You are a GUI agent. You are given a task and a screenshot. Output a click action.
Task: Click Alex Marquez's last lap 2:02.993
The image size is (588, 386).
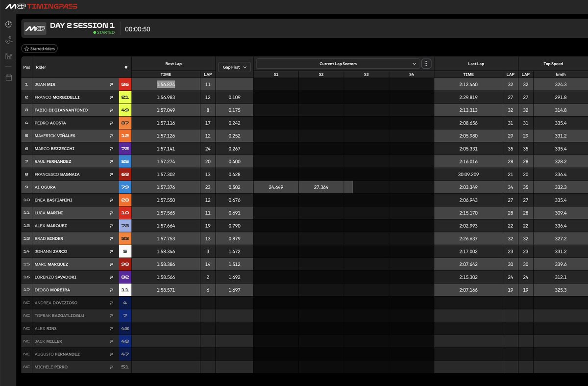[468, 226]
